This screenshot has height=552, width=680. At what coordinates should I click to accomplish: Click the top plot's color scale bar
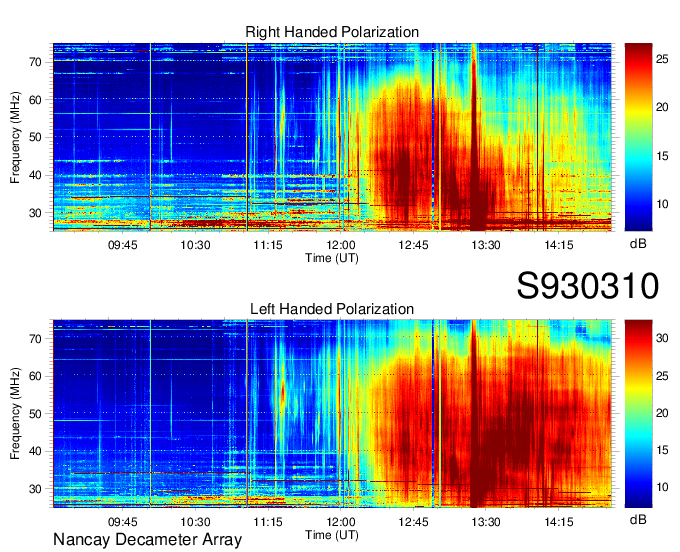638,137
